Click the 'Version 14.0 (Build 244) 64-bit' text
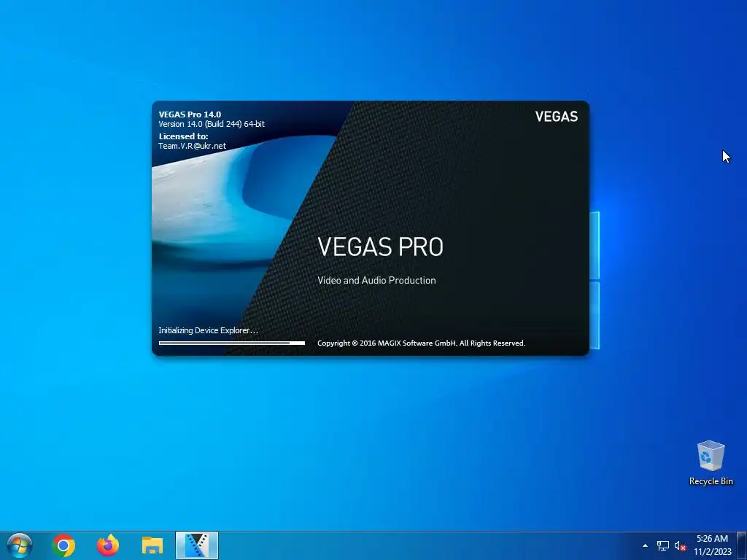 click(x=212, y=124)
